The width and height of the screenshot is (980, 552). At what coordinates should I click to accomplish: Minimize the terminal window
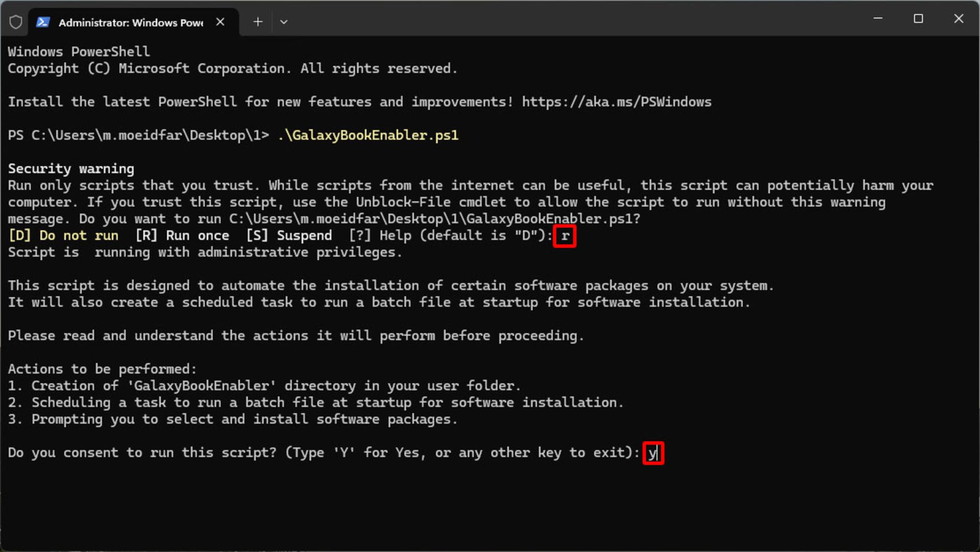click(878, 19)
